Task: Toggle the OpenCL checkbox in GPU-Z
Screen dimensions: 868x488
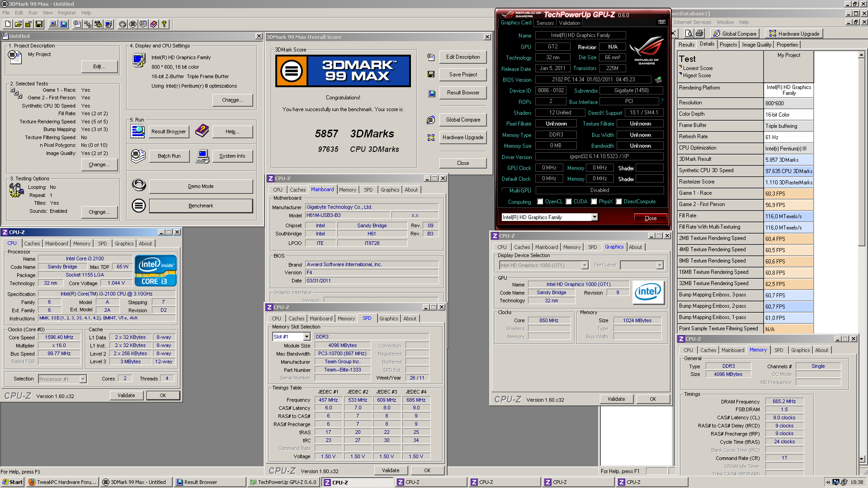Action: [x=540, y=202]
